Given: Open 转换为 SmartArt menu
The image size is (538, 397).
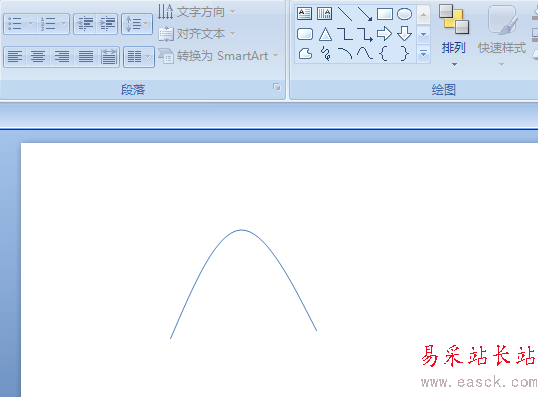Looking at the screenshot, I should tap(218, 56).
